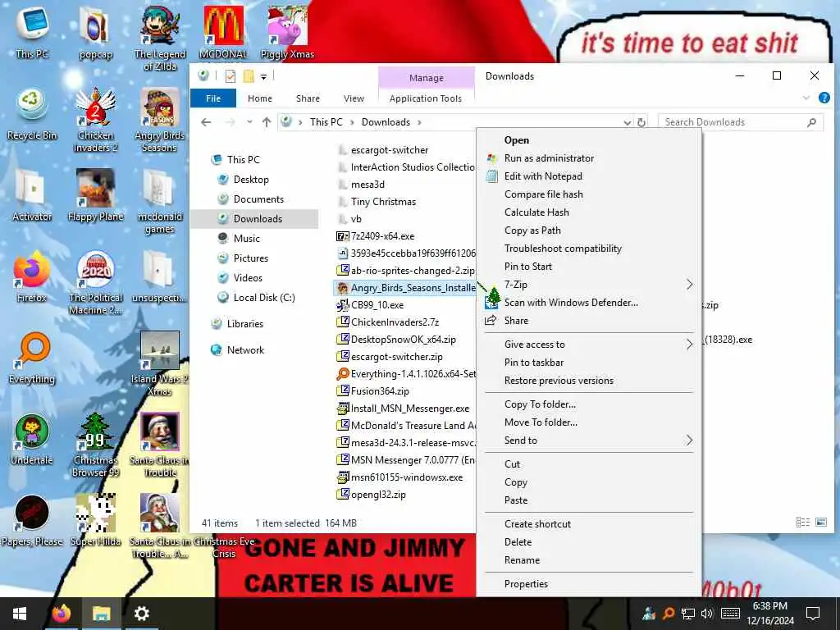Open the File ribbon tab
This screenshot has width=840, height=630.
(213, 98)
